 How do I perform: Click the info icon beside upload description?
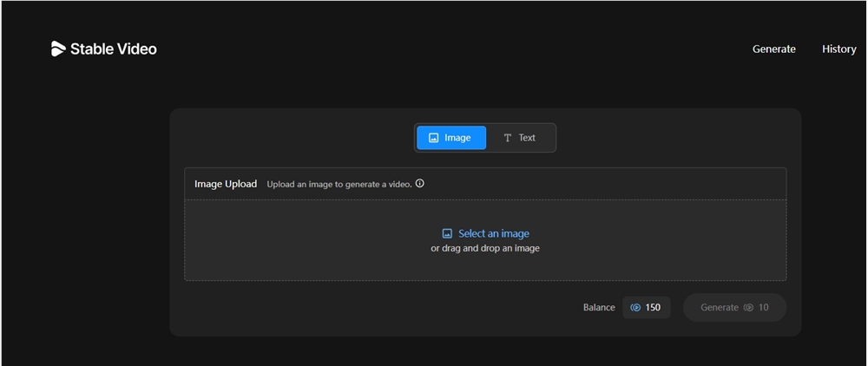420,184
